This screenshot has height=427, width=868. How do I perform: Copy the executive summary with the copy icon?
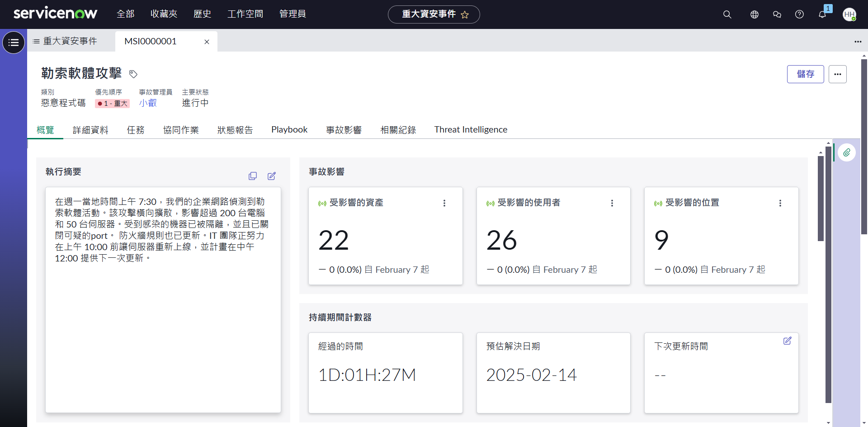click(x=253, y=176)
